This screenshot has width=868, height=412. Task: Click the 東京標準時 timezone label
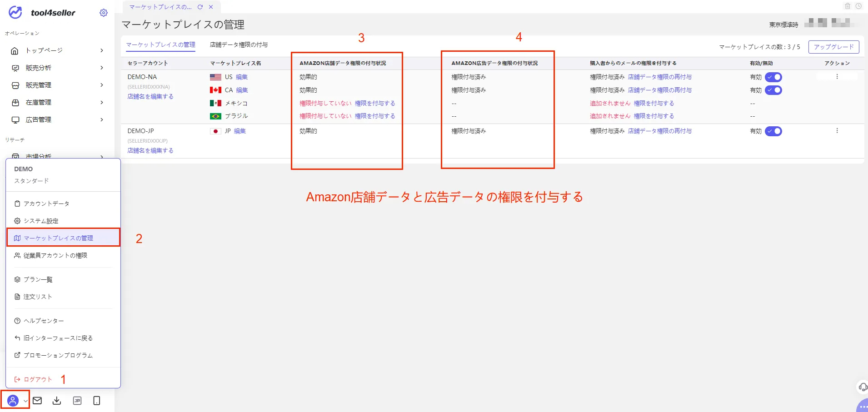[783, 25]
